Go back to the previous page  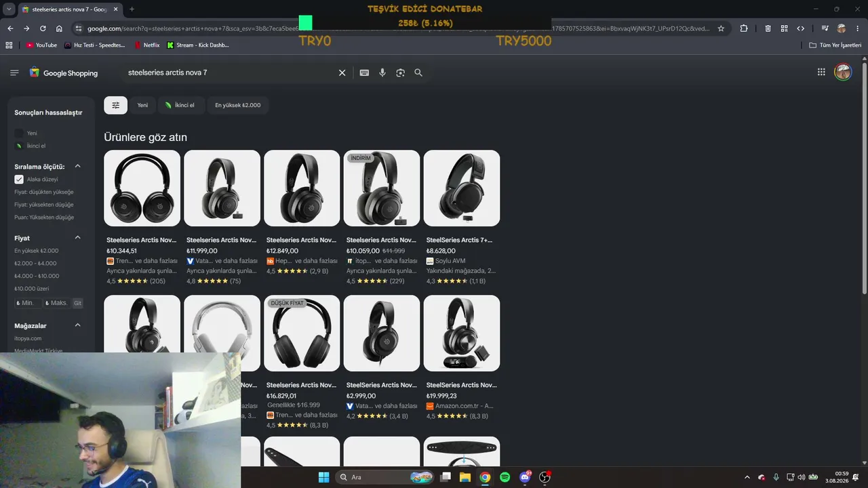(10, 28)
